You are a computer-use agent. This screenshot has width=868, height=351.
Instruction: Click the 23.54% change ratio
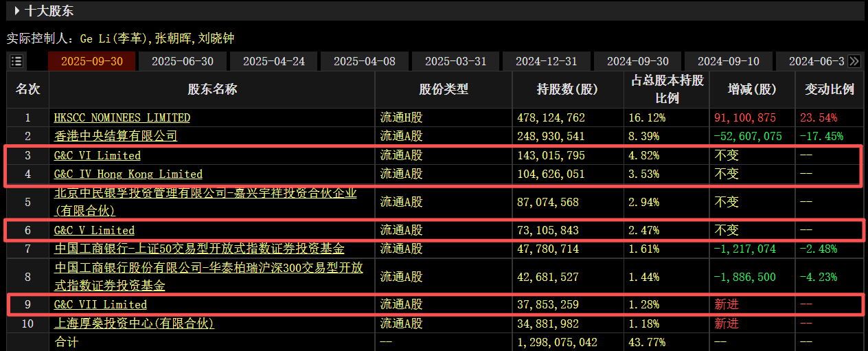click(817, 118)
